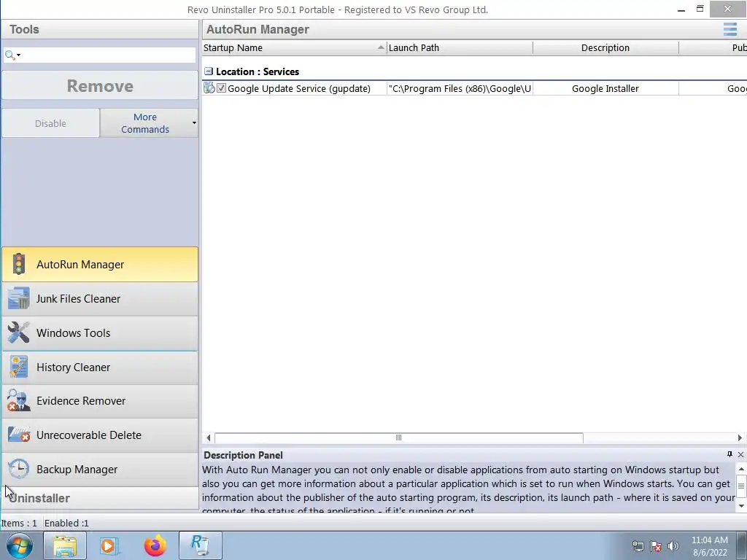Viewport: 747px width, 560px height.
Task: Open Unrecoverable Delete icon
Action: pos(18,435)
